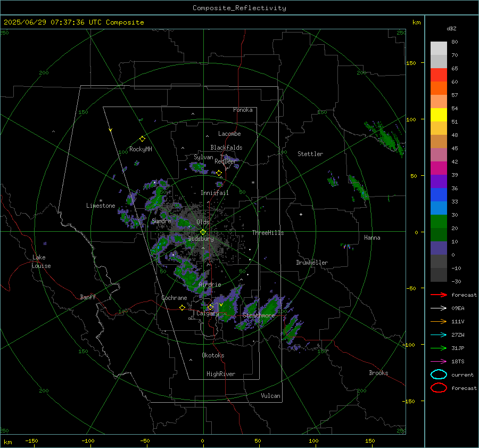Choose the green 31JP arrow legend icon
The height and width of the screenshot is (448, 479).
[x=439, y=348]
